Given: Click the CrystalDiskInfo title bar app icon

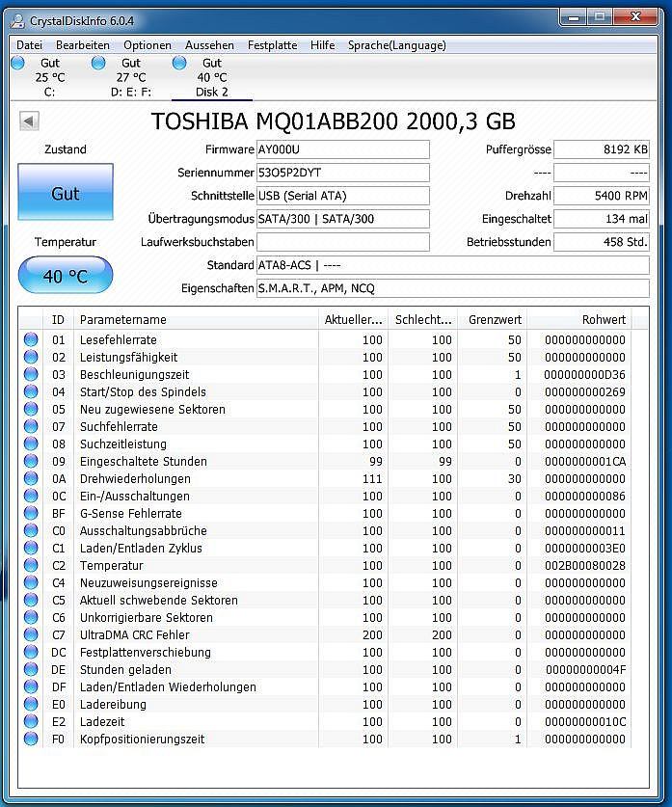Looking at the screenshot, I should pyautogui.click(x=18, y=20).
